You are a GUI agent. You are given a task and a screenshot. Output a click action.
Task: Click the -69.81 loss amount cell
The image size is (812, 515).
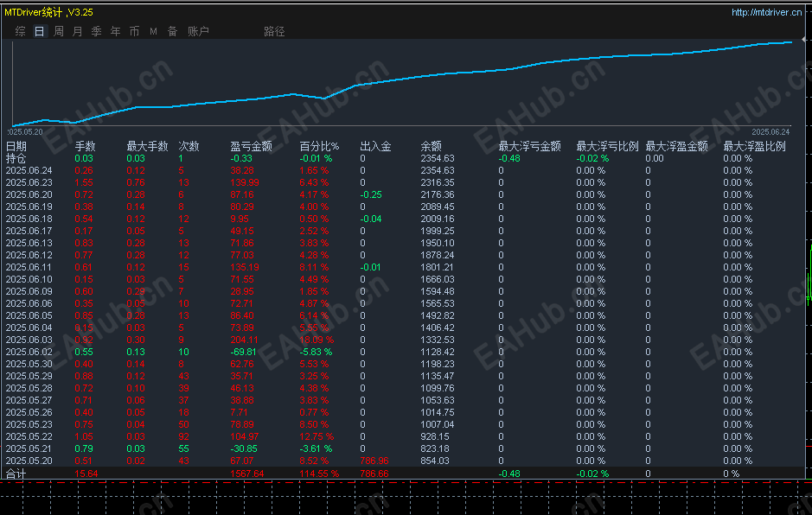pos(244,352)
